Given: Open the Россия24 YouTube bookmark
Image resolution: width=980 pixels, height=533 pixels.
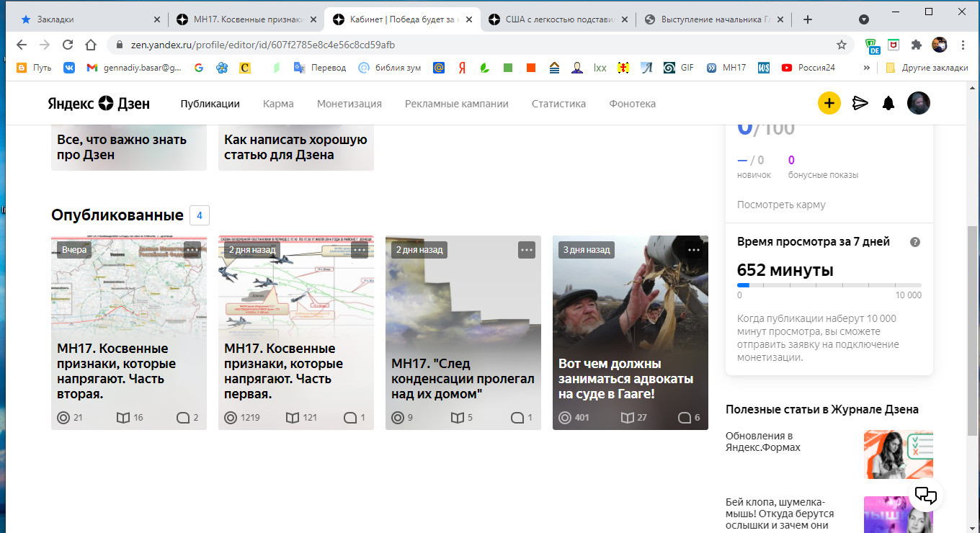Looking at the screenshot, I should point(808,68).
